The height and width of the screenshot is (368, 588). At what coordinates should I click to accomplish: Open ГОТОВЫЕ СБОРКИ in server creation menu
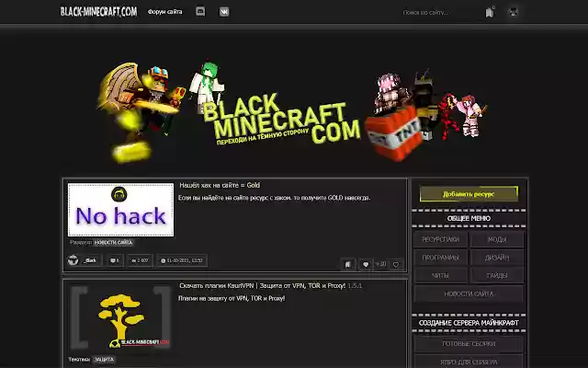tap(469, 344)
